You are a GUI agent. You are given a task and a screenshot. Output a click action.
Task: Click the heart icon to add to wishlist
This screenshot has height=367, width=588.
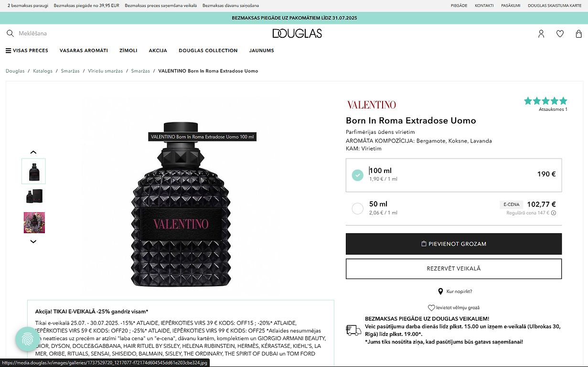tap(431, 308)
